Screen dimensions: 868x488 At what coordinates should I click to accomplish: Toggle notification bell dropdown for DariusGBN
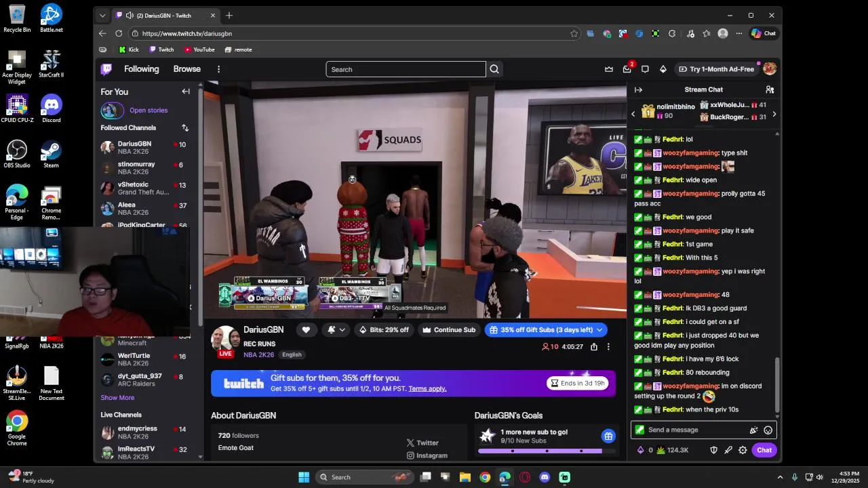(336, 330)
